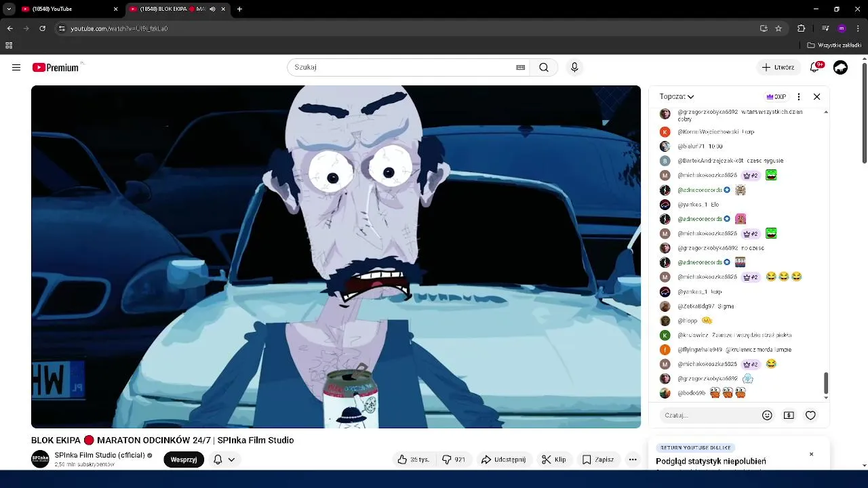Start voice search with microphone icon
The image size is (868, 488).
pos(574,67)
